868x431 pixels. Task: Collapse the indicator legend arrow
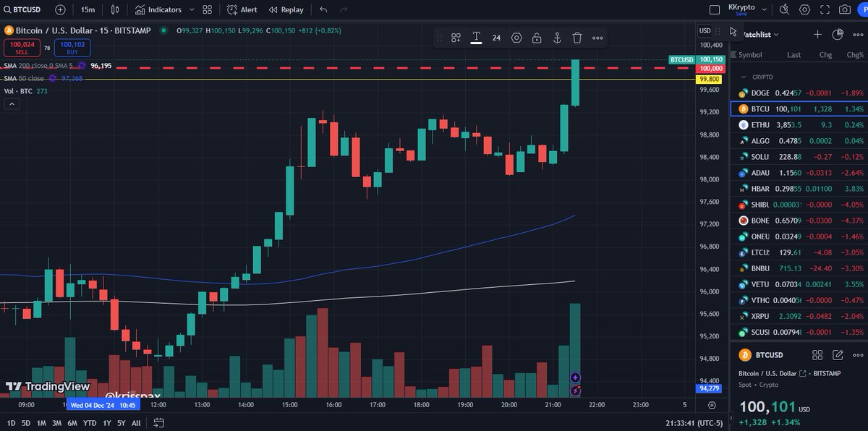coord(11,104)
